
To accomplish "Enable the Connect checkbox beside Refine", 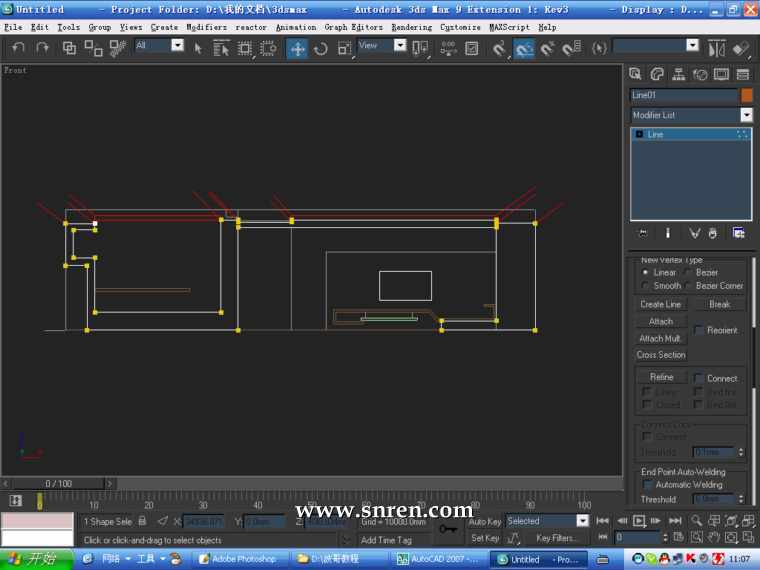I will (699, 379).
